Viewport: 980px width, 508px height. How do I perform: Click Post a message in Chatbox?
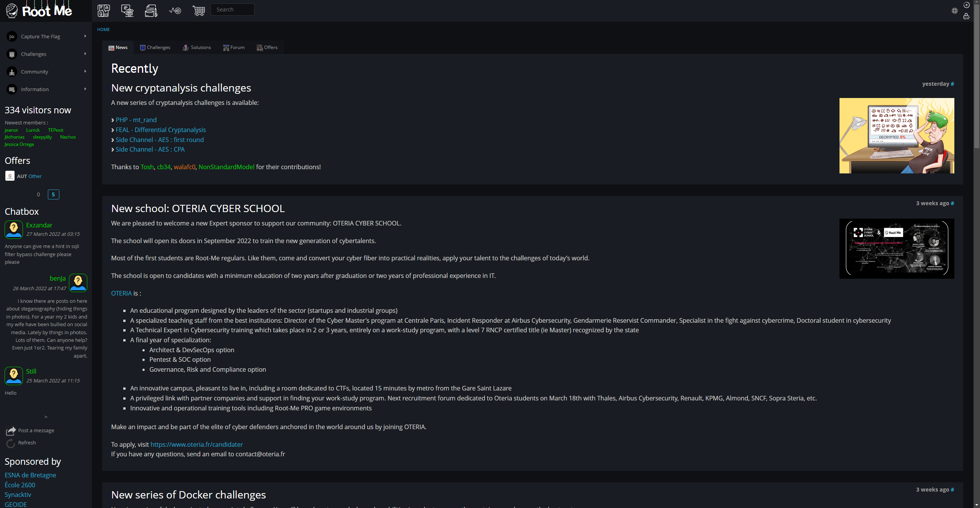point(36,430)
